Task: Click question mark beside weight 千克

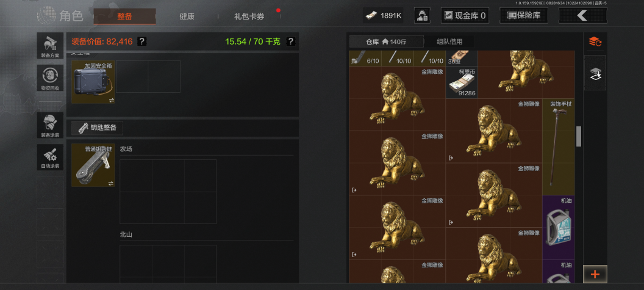Action: [290, 41]
